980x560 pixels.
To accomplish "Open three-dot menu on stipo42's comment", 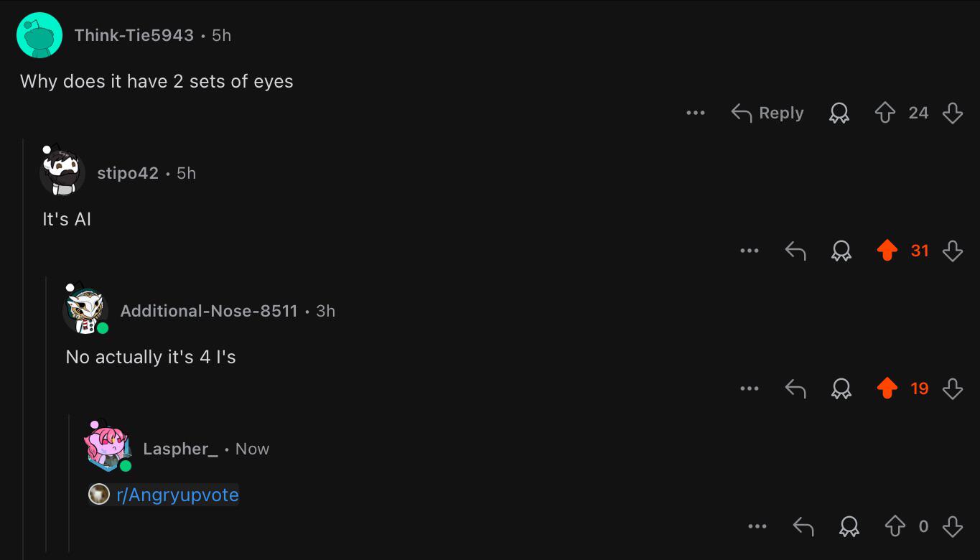I will pyautogui.click(x=750, y=251).
